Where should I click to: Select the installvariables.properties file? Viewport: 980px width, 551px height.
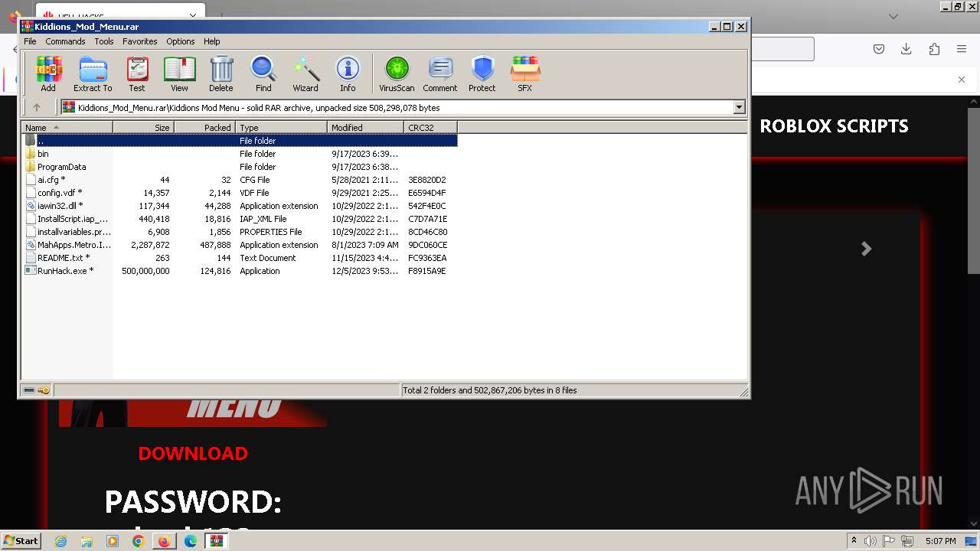[240, 232]
